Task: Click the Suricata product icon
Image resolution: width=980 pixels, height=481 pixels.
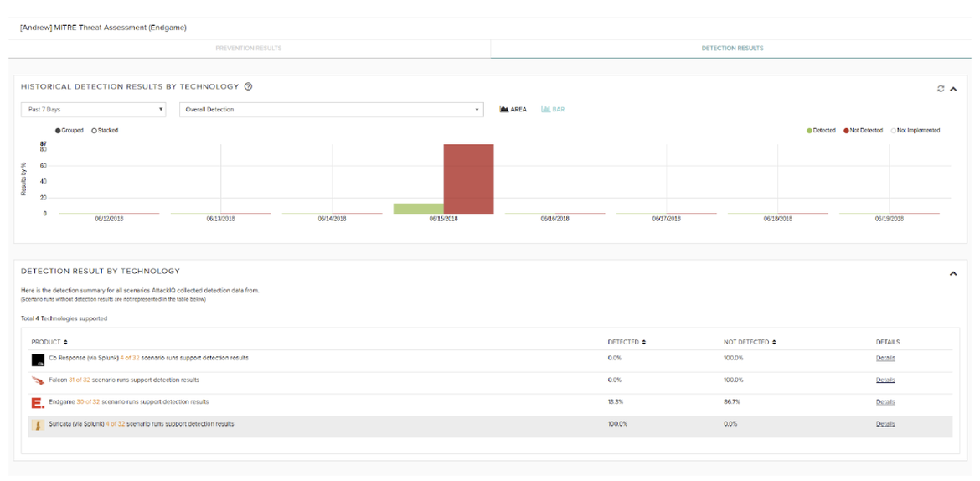Action: point(38,425)
